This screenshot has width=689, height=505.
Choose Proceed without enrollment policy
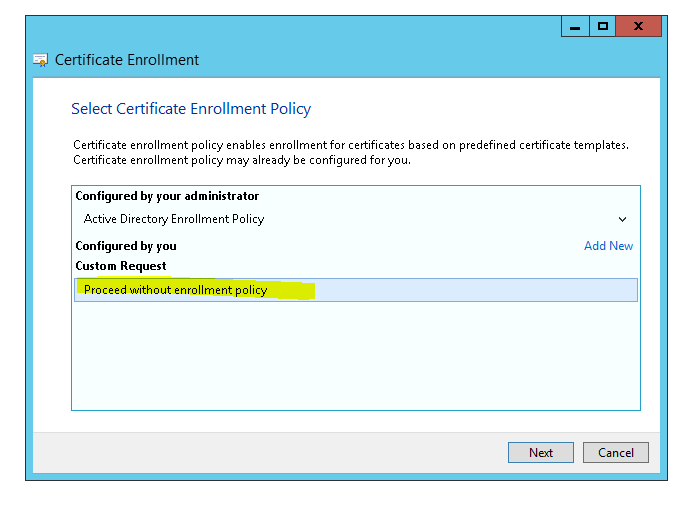point(176,290)
